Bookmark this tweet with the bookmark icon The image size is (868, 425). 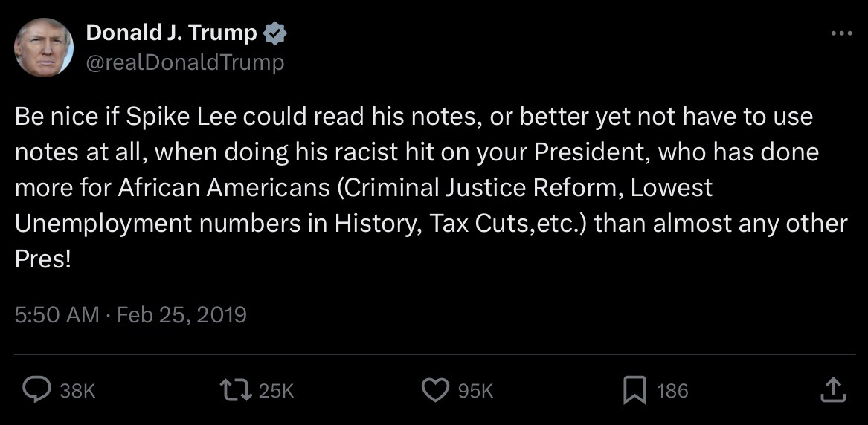633,390
